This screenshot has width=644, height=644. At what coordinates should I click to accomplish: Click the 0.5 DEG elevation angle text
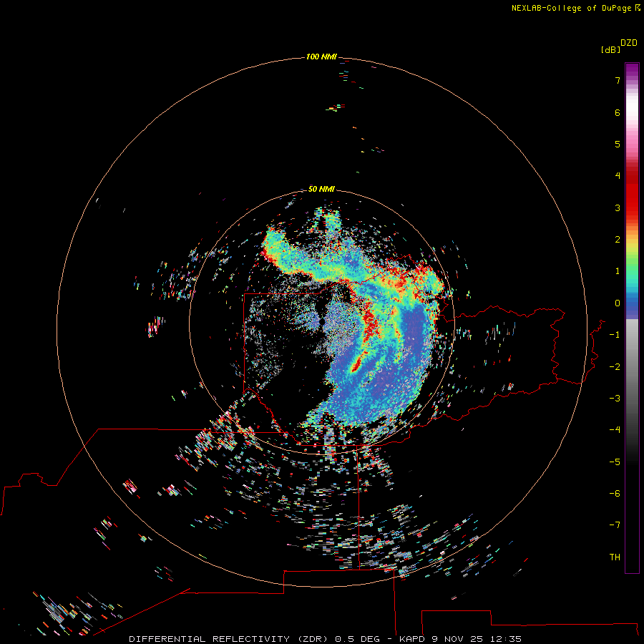[x=358, y=639]
